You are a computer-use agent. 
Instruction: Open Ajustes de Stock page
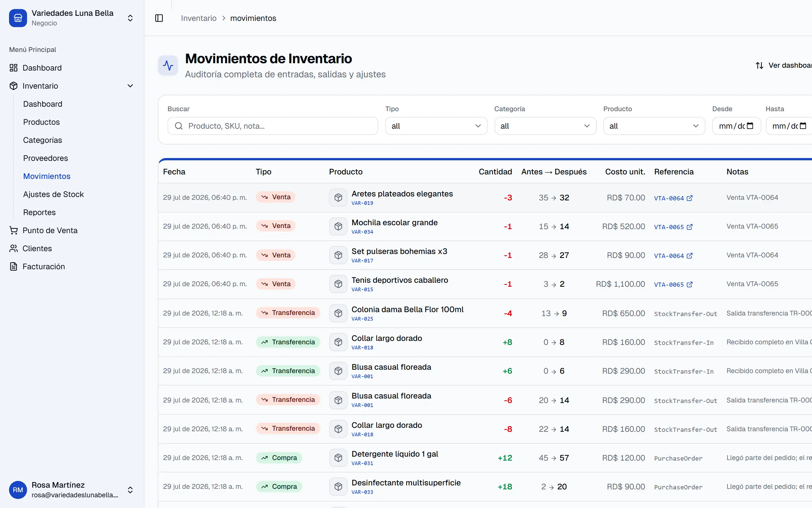pyautogui.click(x=53, y=194)
